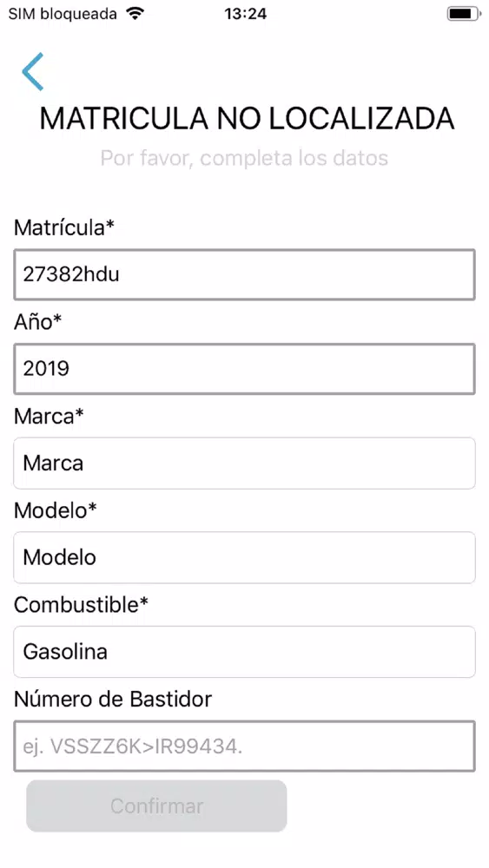Tap the 13:24 clock in status bar

tap(245, 13)
